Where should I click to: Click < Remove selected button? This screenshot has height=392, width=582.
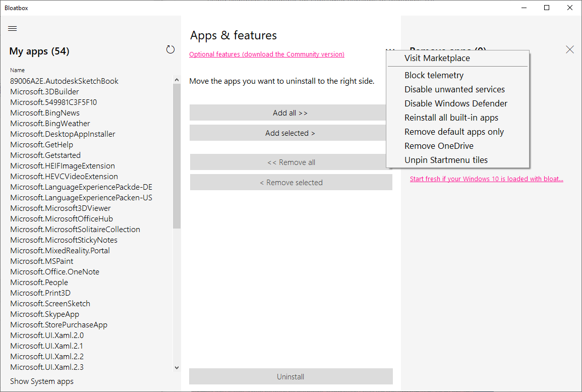tap(291, 182)
